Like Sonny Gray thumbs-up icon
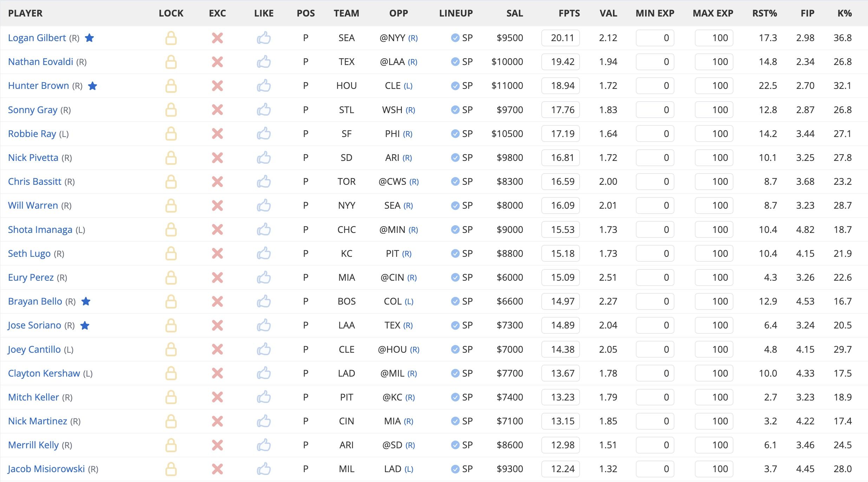This screenshot has width=868, height=482. [x=264, y=110]
